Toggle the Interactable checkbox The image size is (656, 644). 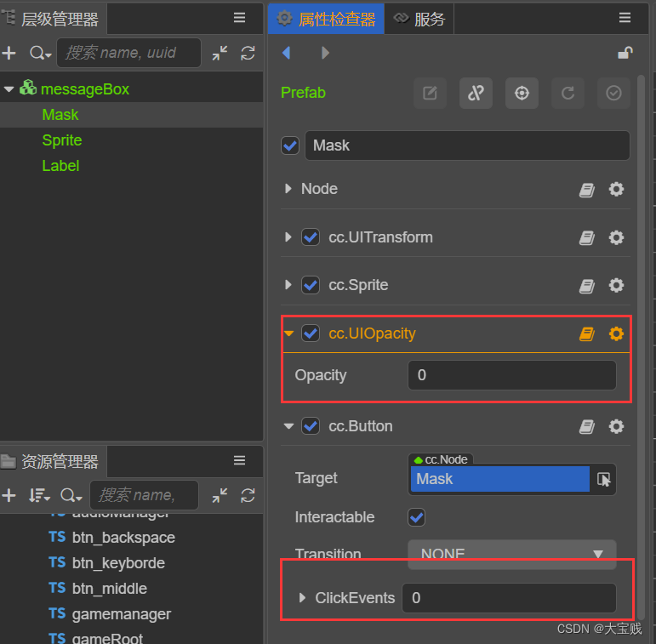pos(417,517)
